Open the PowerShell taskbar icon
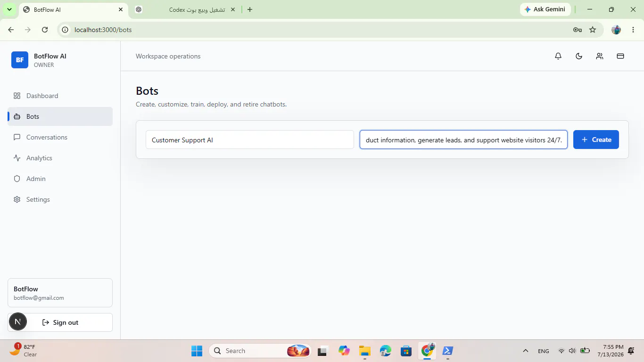Screen dimensions: 644x362 [448, 351]
